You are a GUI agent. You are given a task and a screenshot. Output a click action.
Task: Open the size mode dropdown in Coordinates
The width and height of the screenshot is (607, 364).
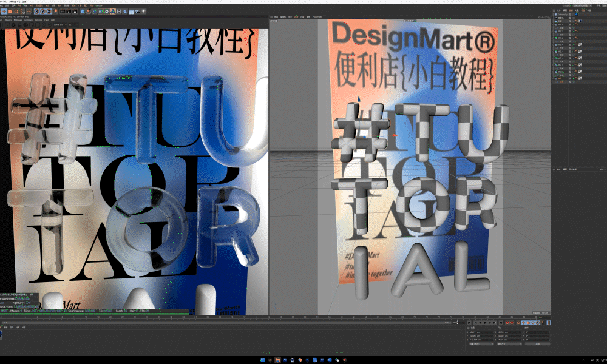point(509,344)
